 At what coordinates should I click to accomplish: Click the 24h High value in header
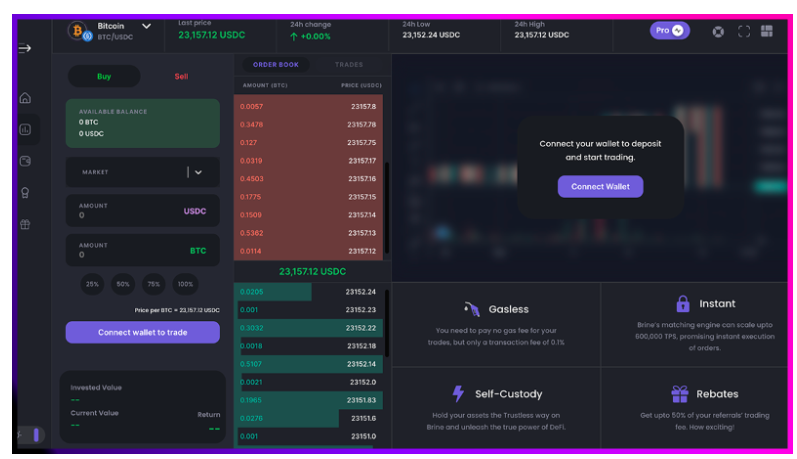coord(541,35)
